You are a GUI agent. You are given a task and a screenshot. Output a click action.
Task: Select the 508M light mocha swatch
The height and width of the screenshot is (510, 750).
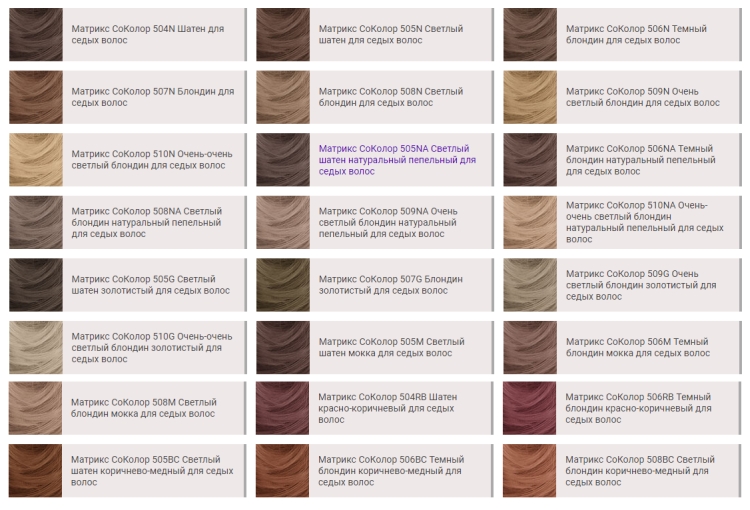point(35,408)
